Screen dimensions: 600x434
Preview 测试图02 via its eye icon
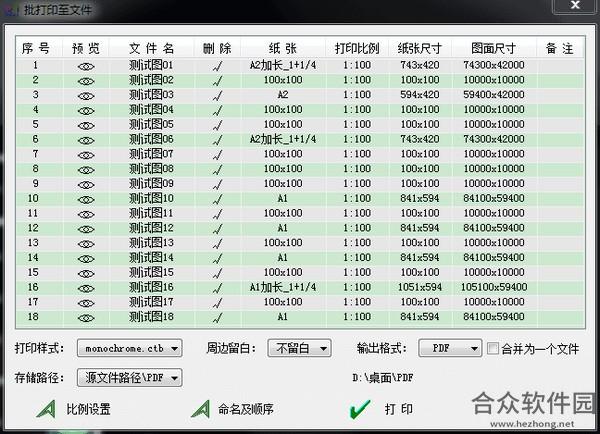86,81
